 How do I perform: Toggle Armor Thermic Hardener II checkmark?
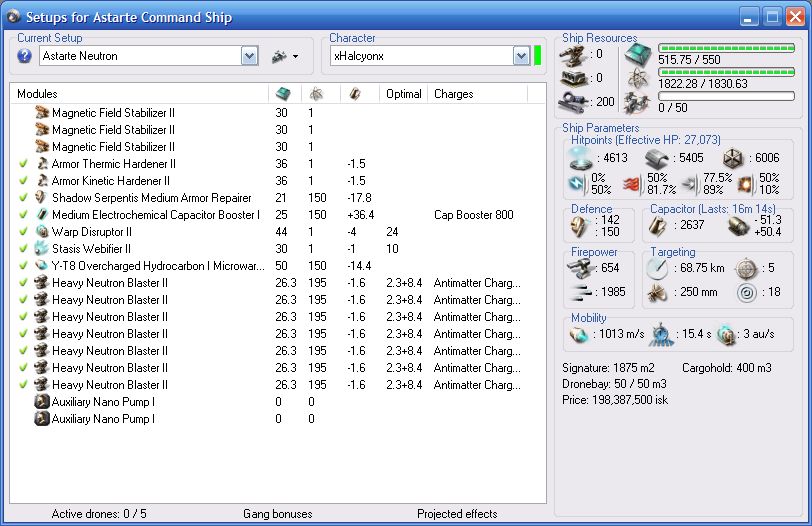(x=23, y=164)
